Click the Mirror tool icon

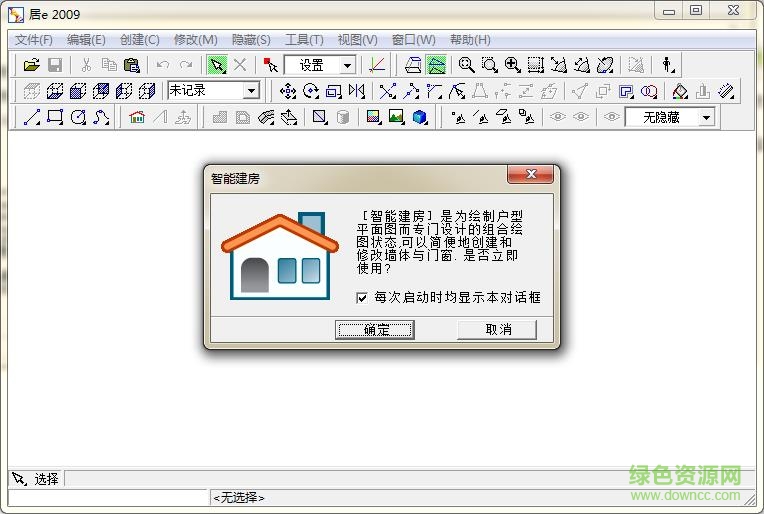tap(357, 91)
